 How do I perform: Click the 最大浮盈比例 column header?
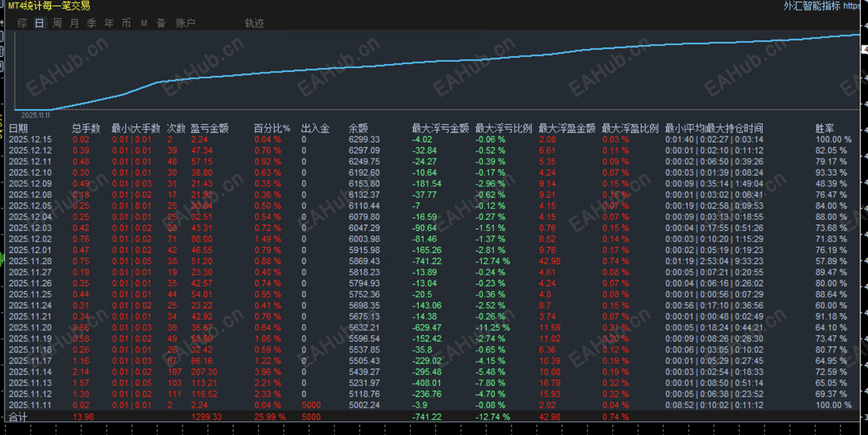pos(630,129)
